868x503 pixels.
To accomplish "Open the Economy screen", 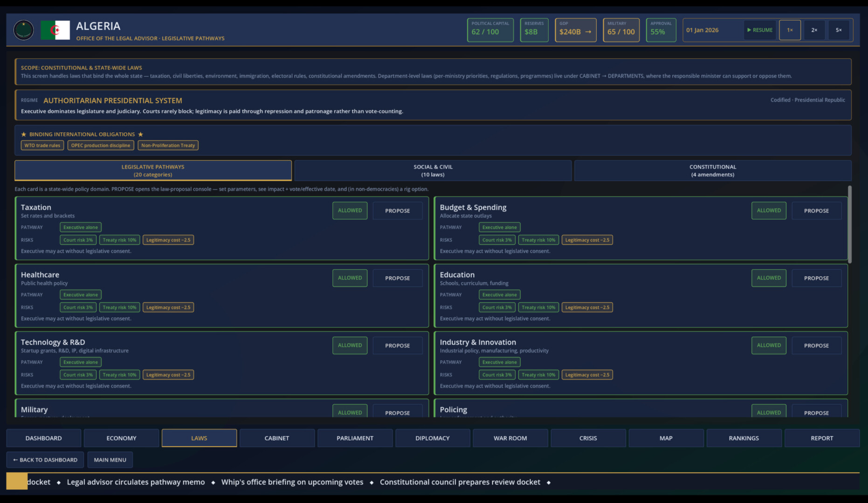I will [121, 438].
